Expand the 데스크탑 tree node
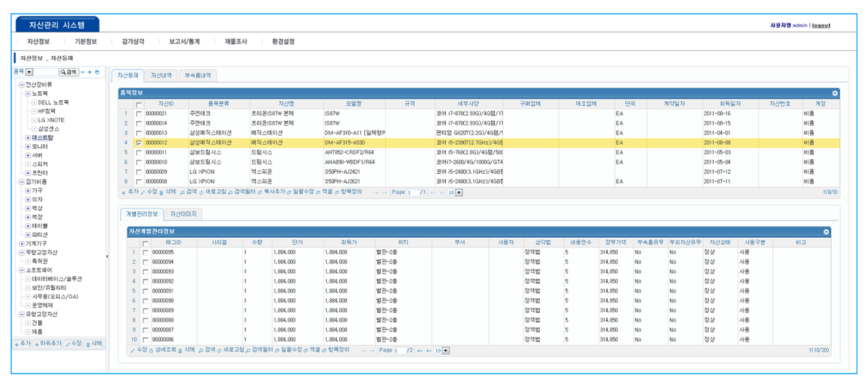The image size is (868, 385). point(28,138)
